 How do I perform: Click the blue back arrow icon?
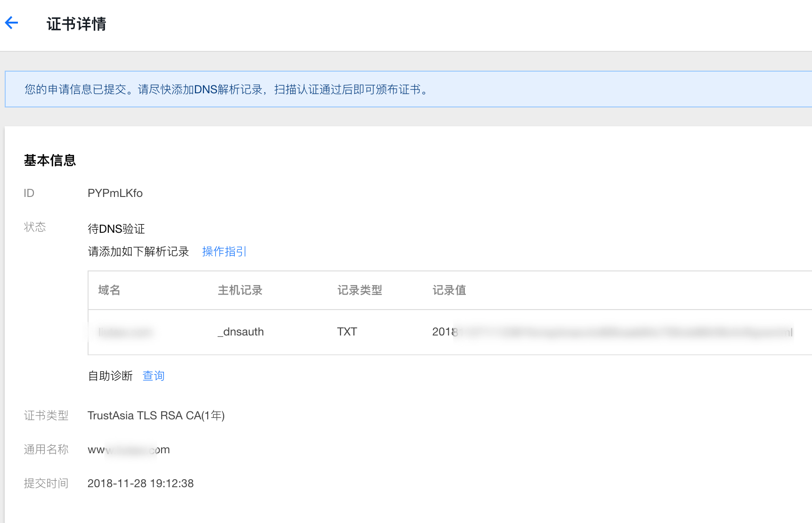pos(11,22)
